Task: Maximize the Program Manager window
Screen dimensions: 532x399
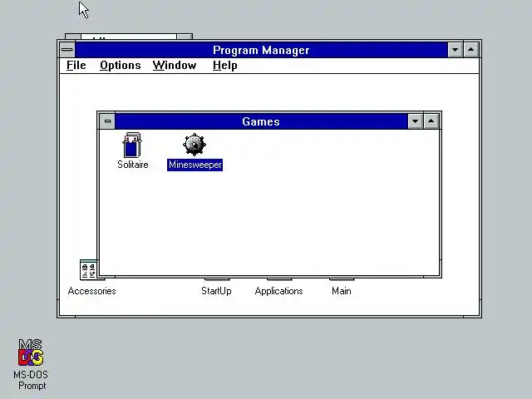Action: pyautogui.click(x=471, y=50)
